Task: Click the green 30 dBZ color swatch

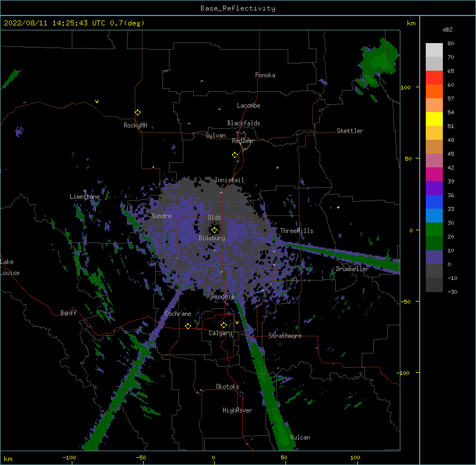Action: point(434,230)
